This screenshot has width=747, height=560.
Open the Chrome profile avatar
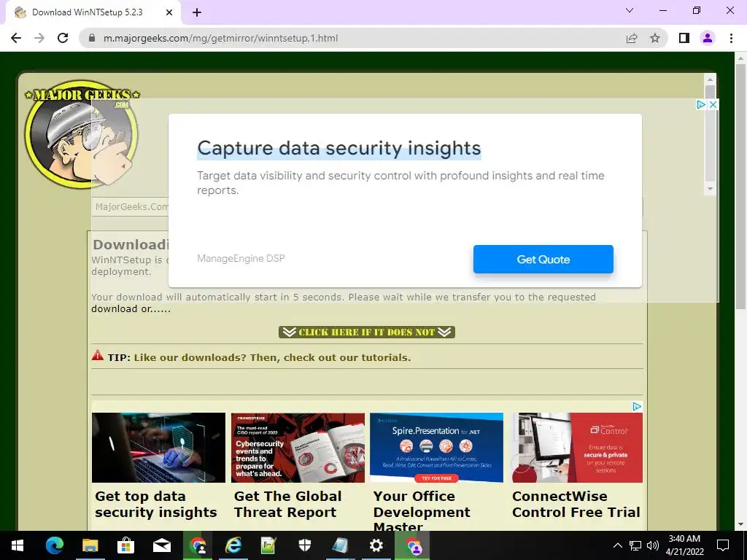[708, 38]
